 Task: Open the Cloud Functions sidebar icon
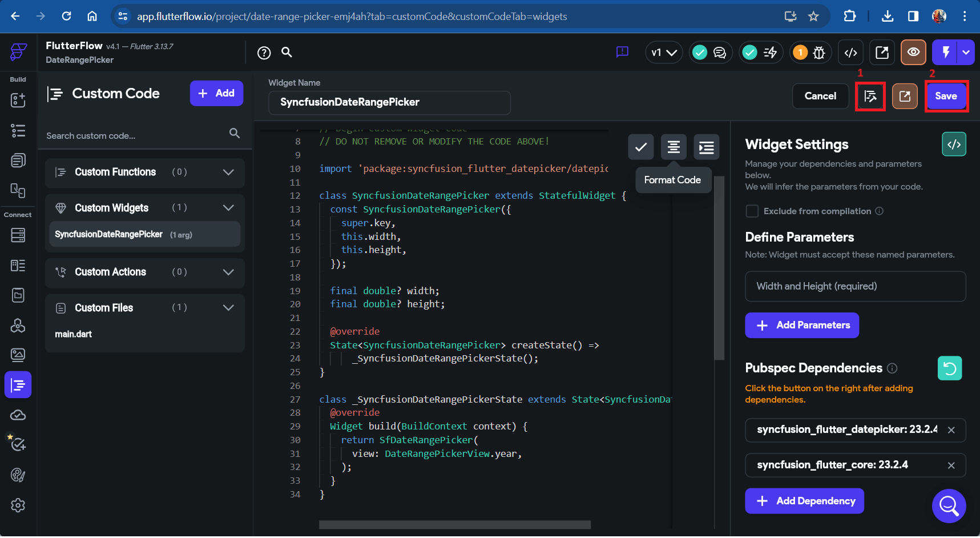tap(18, 415)
